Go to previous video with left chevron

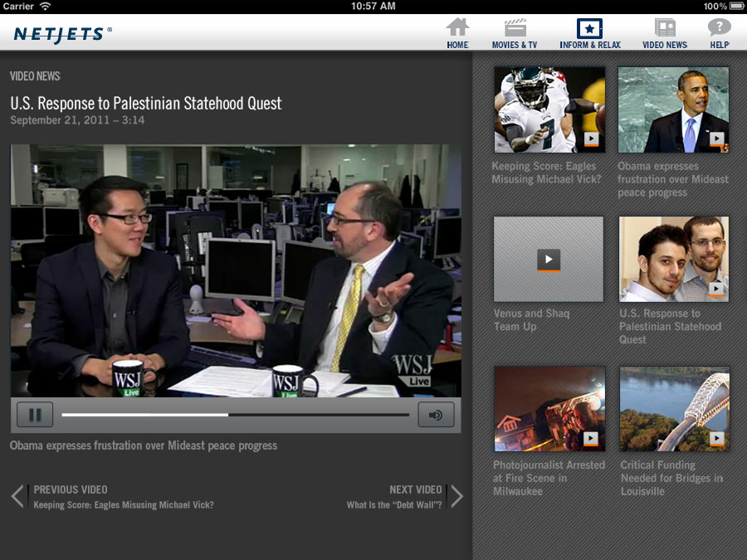[18, 496]
